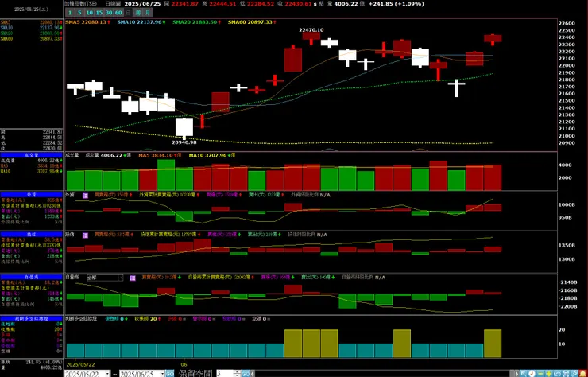The image size is (588, 377).
Task: Select the 1-minute timeframe button
Action: click(70, 13)
